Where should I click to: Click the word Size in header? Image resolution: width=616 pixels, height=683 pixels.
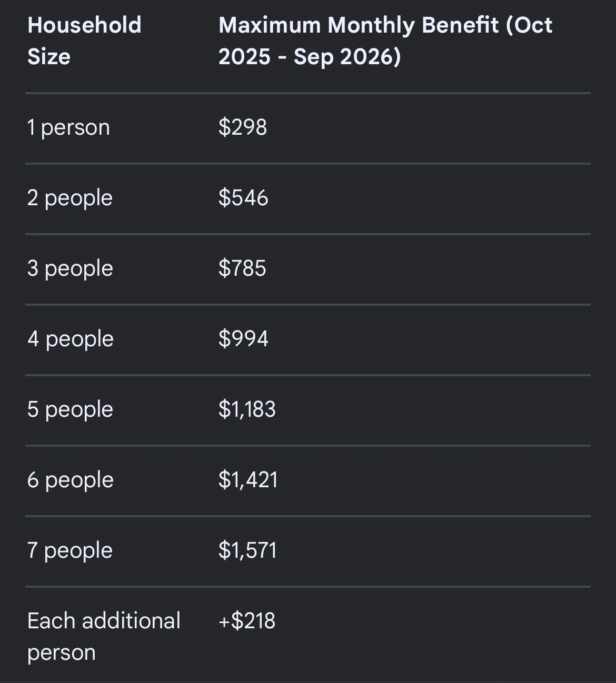(x=49, y=57)
